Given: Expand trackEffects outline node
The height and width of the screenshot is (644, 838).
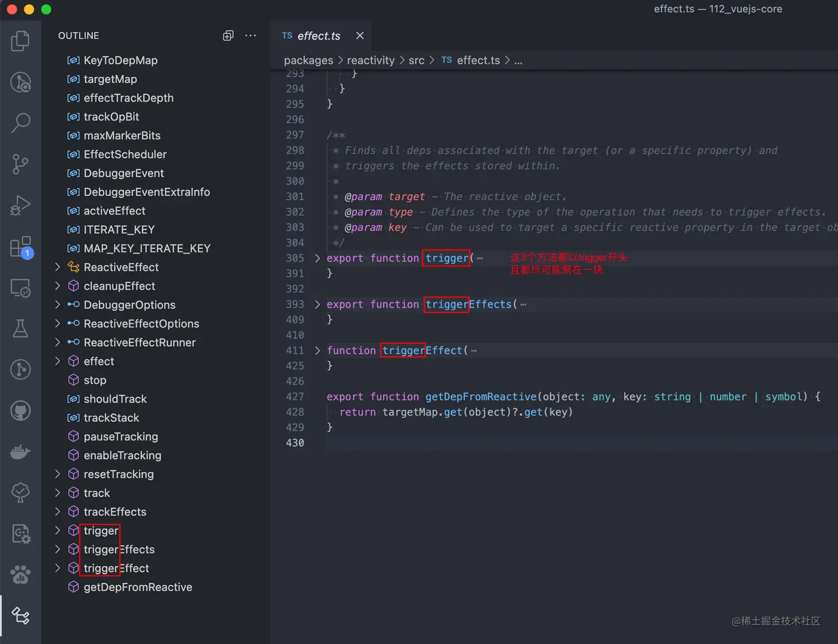Looking at the screenshot, I should pyautogui.click(x=58, y=512).
